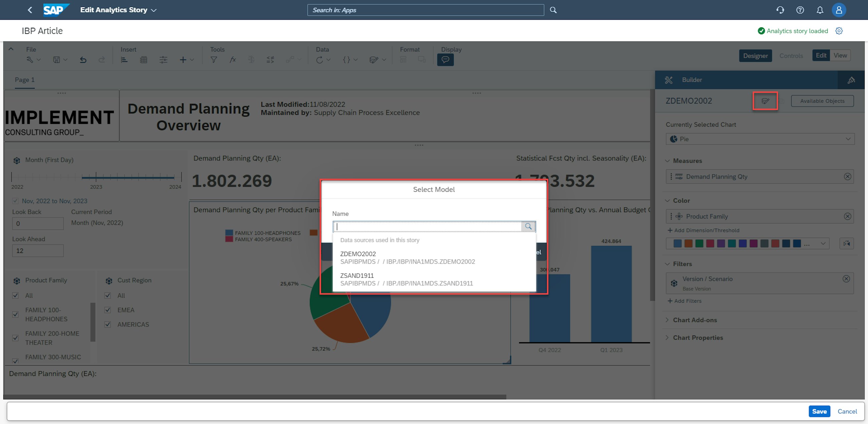Switch to the Controls tab
Viewport: 868px width, 424px height.
click(791, 56)
